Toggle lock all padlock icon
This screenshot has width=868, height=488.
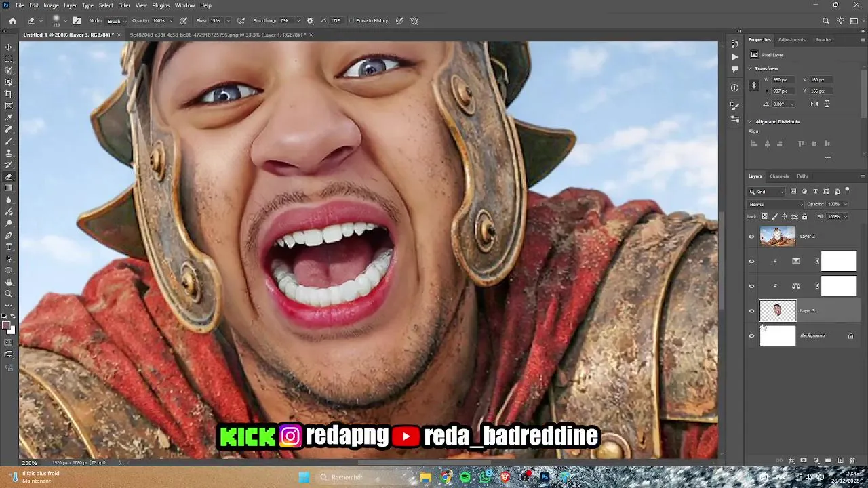(804, 217)
